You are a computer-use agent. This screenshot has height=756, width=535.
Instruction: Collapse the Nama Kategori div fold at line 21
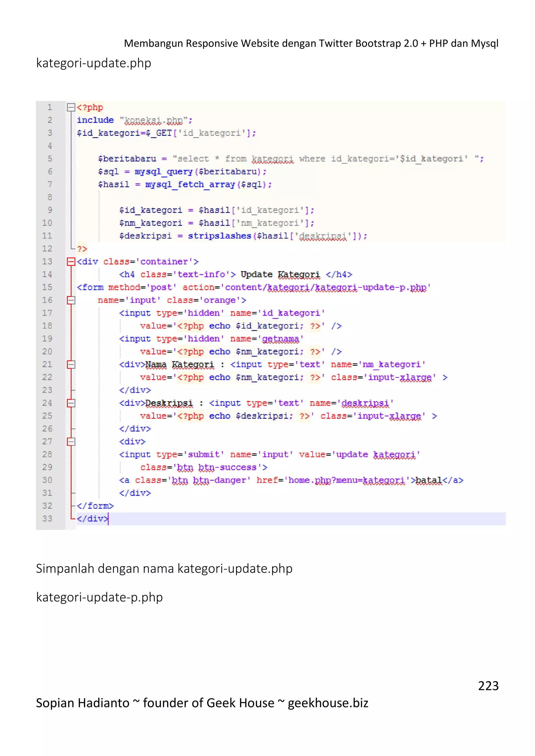(x=71, y=364)
